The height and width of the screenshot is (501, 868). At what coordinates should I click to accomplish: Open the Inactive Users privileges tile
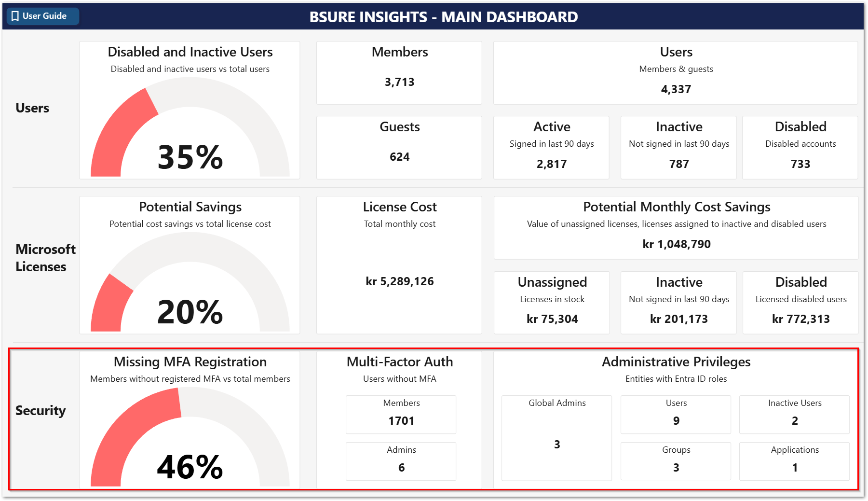pos(794,414)
